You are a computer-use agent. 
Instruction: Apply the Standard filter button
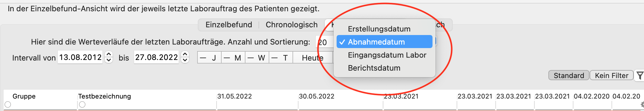569,75
